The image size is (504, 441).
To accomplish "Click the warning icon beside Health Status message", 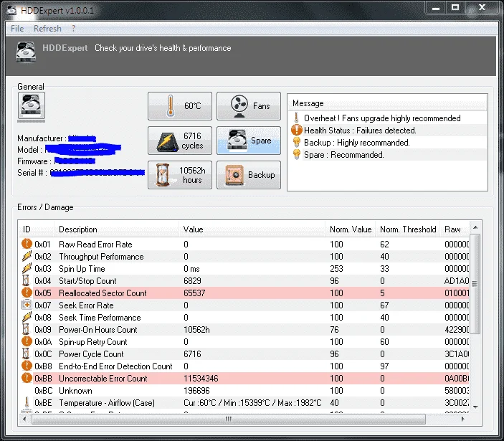I will coord(297,131).
